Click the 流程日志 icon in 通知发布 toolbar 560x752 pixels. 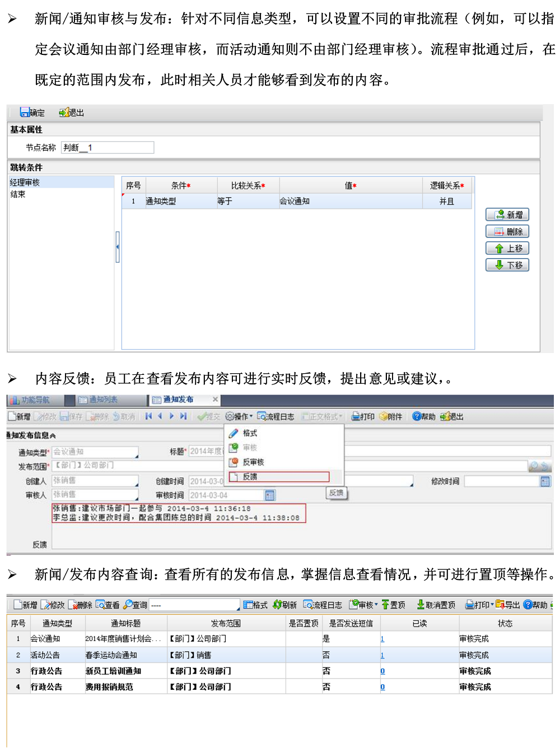click(x=262, y=416)
